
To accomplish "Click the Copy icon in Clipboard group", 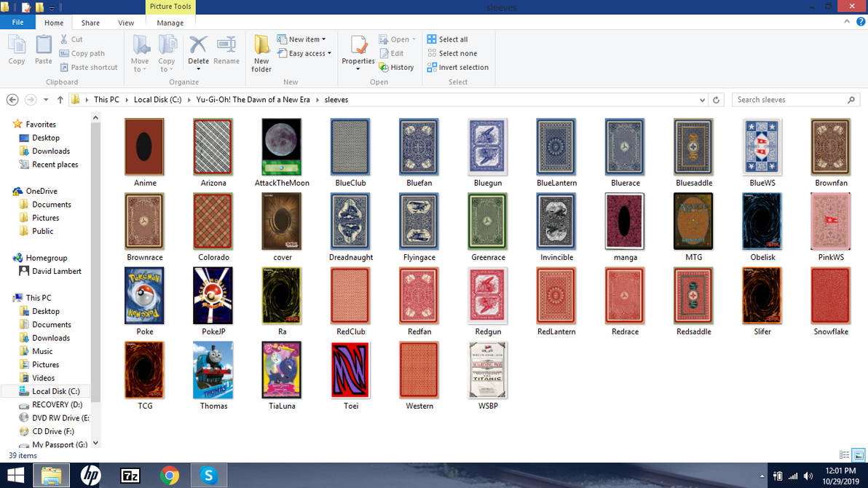I will pos(17,50).
